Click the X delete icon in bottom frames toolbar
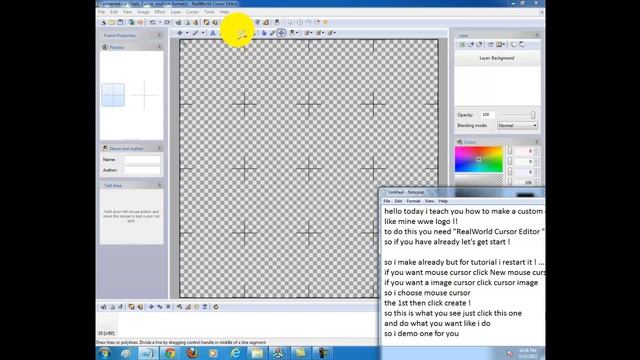Screen dimensions: 640x360 coord(168,307)
